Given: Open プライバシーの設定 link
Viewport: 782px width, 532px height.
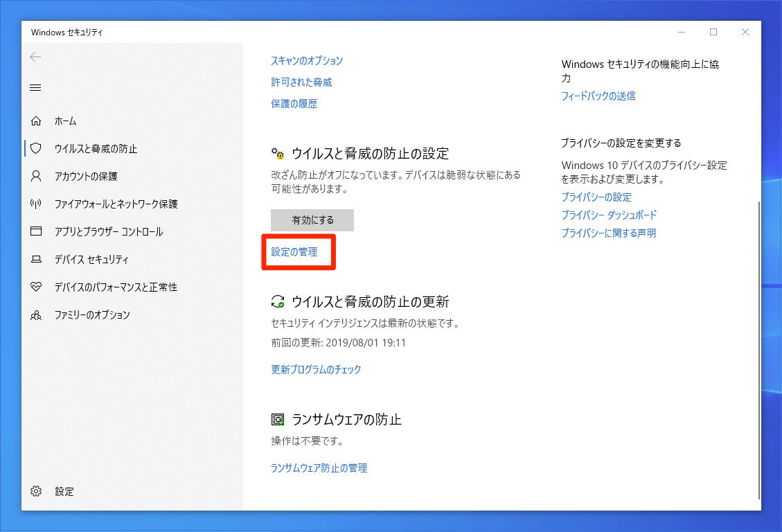Looking at the screenshot, I should point(596,197).
